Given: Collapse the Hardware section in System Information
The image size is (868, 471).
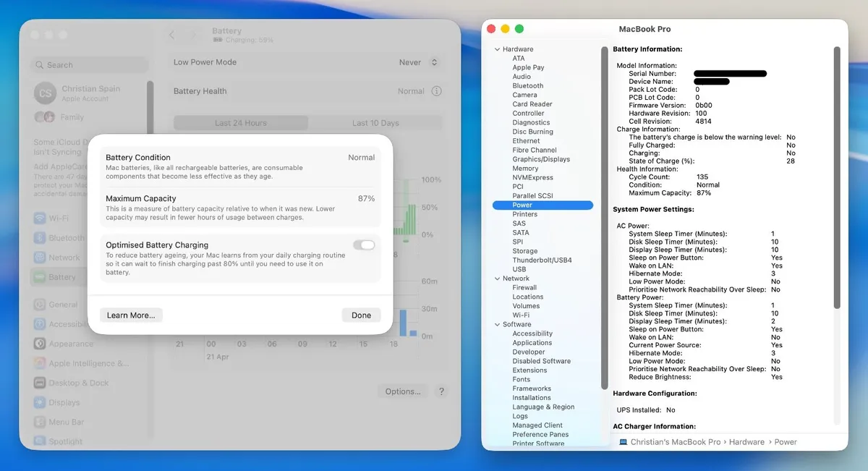Looking at the screenshot, I should click(496, 48).
